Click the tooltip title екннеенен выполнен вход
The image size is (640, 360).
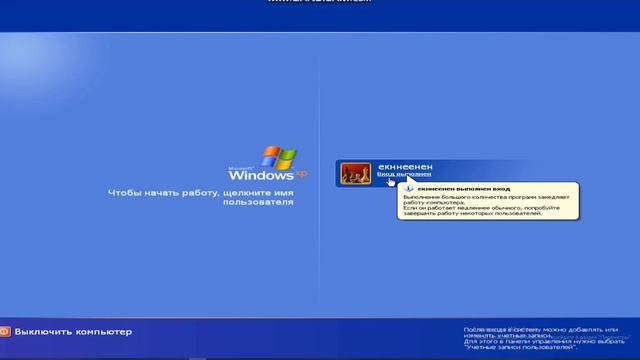pos(464,189)
